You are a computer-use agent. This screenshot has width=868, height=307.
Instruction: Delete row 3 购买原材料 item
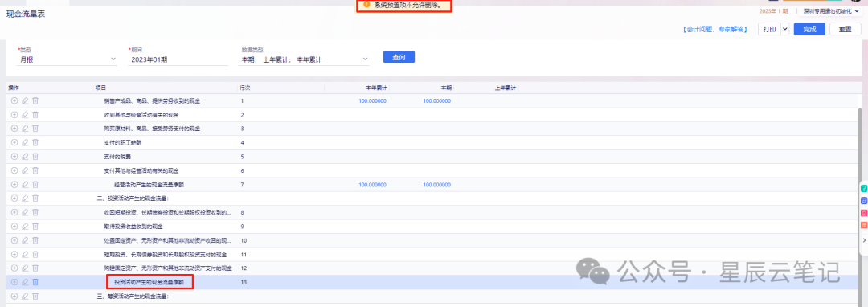35,129
